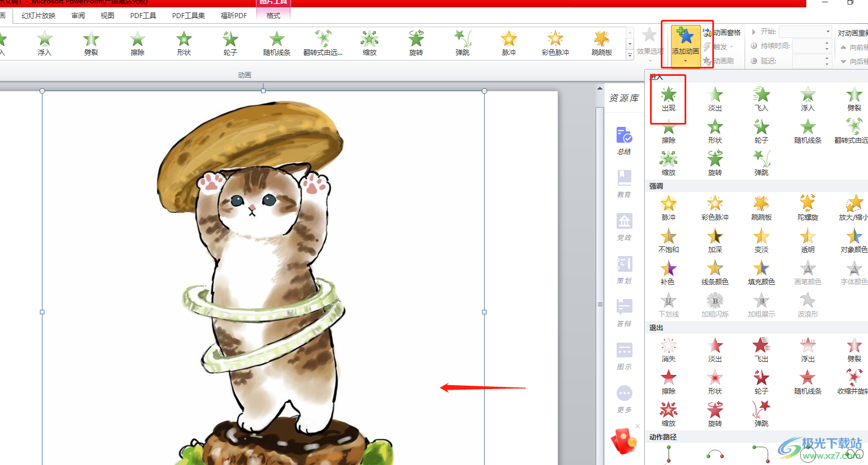Image resolution: width=868 pixels, height=465 pixels.
Task: Select the cat picture on the slide
Action: [x=263, y=278]
